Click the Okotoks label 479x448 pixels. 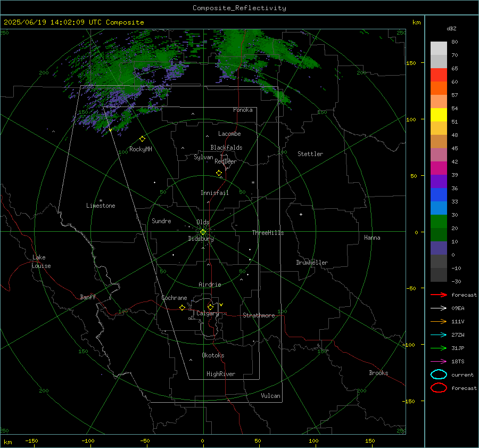click(x=213, y=355)
